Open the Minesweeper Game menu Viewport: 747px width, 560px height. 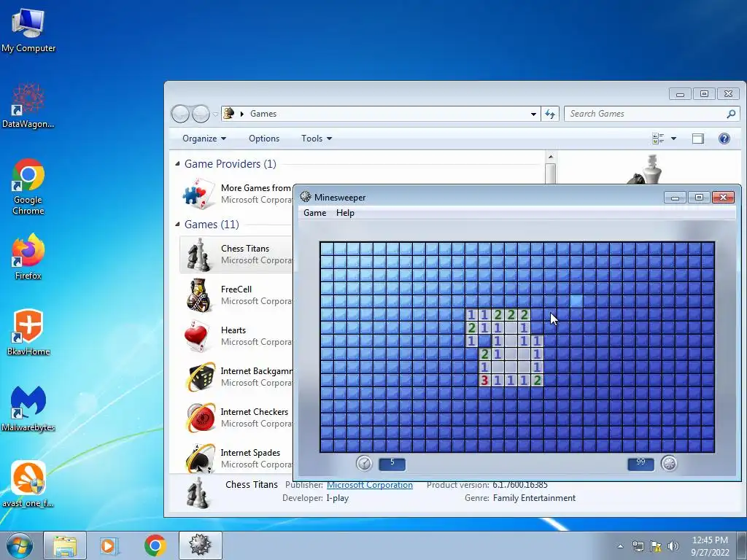tap(315, 213)
